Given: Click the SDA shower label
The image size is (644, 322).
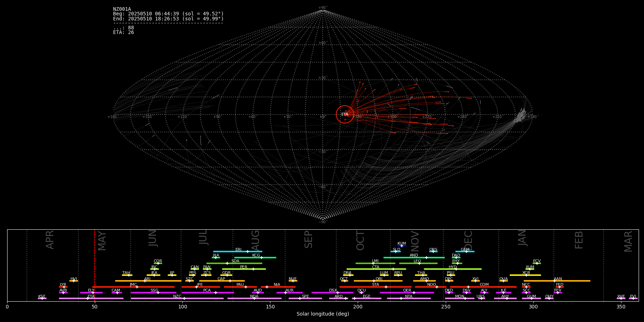Looking at the screenshot, I should (x=235, y=261).
